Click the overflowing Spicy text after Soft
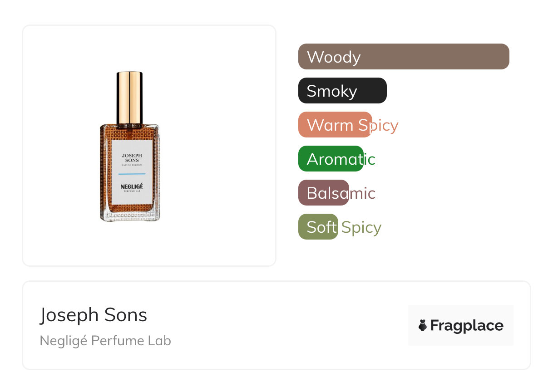Image resolution: width=553 pixels, height=392 pixels. click(x=361, y=227)
